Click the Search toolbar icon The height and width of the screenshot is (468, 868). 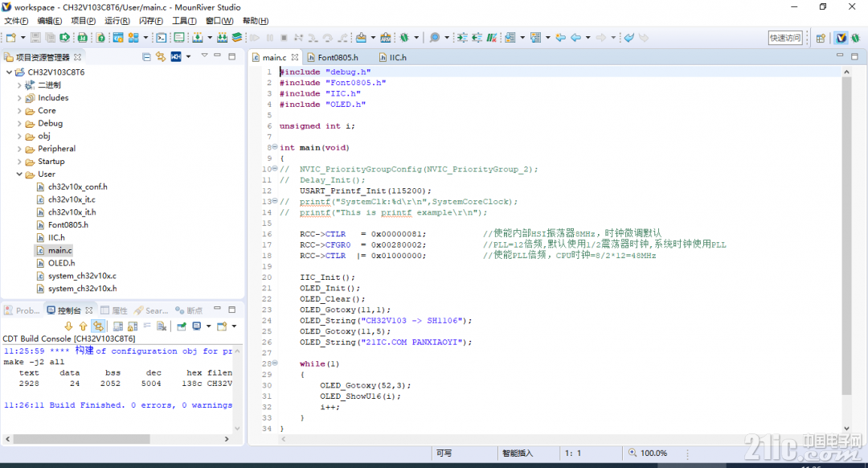pyautogui.click(x=435, y=38)
